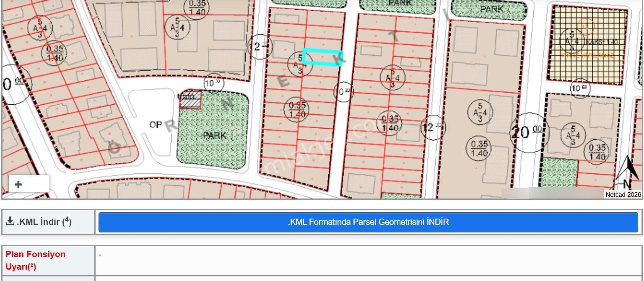Click the north arrow compass symbol
The height and width of the screenshot is (281, 644).
point(627,173)
